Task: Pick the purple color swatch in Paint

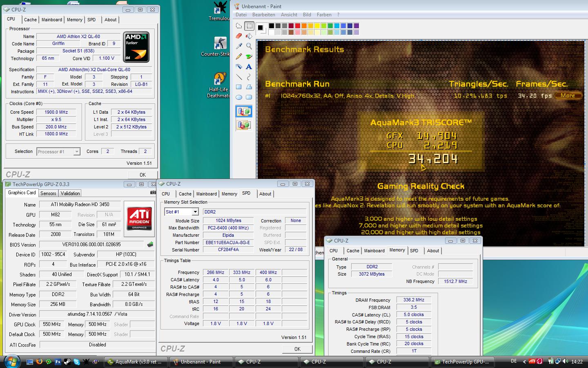Action: tap(356, 26)
